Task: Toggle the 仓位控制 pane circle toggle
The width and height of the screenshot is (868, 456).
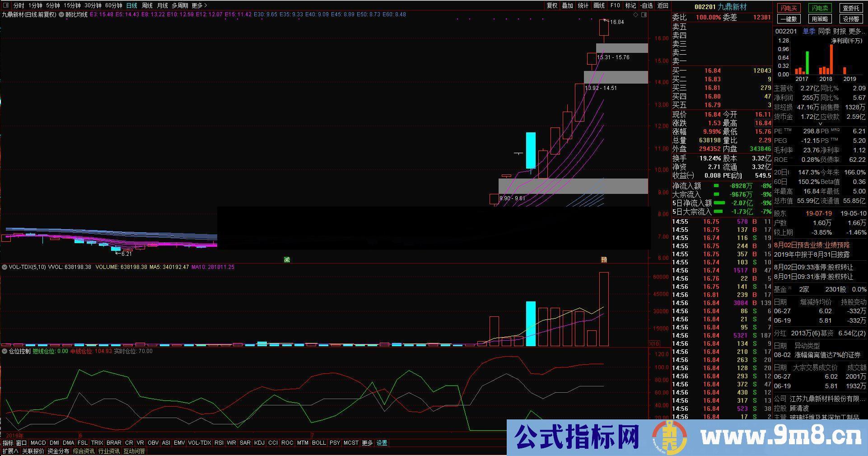Action: 5,351
